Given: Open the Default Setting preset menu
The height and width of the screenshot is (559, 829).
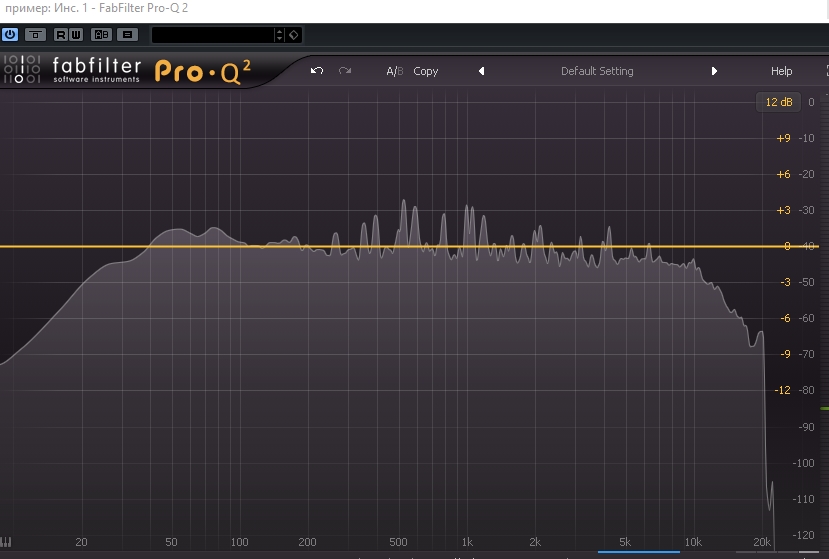Looking at the screenshot, I should click(597, 71).
